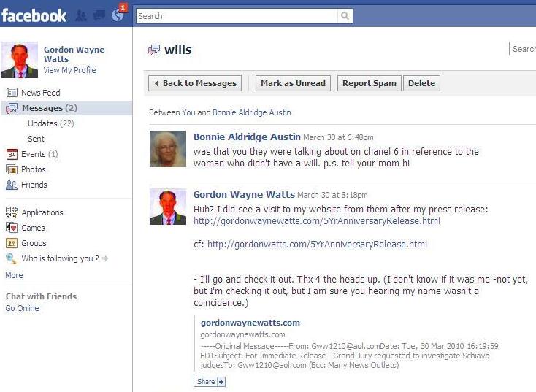
Task: Click the Photos icon in sidebar
Action: [x=12, y=169]
